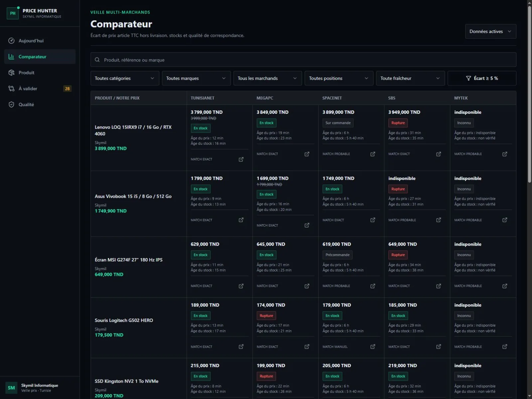This screenshot has height=399, width=532.
Task: Open MegaPC link for Lenovo LOQ
Action: point(307,154)
